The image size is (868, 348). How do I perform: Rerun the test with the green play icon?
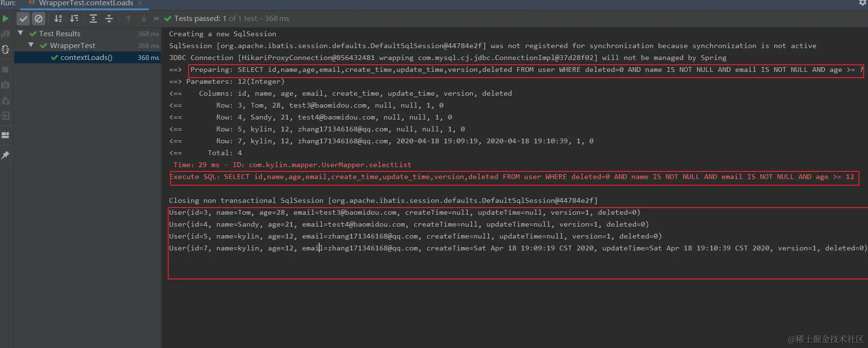[x=6, y=19]
